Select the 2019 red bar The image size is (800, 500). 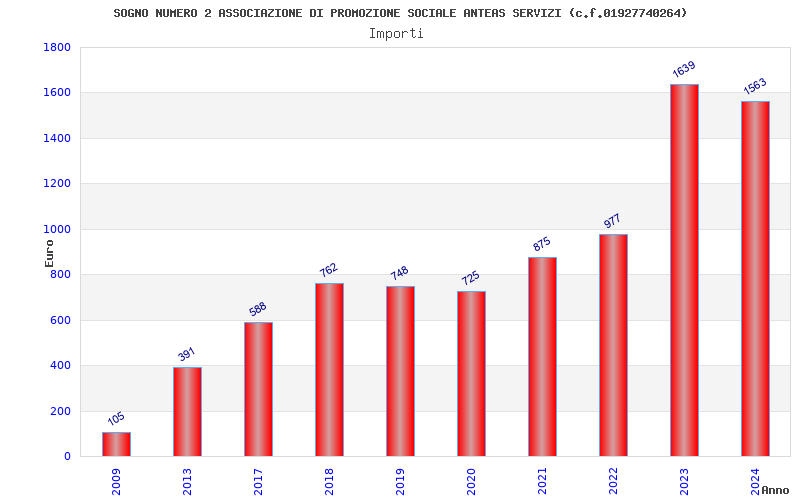(401, 371)
